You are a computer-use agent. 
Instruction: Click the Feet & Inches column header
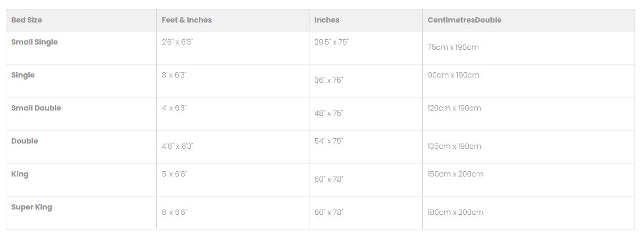click(187, 20)
